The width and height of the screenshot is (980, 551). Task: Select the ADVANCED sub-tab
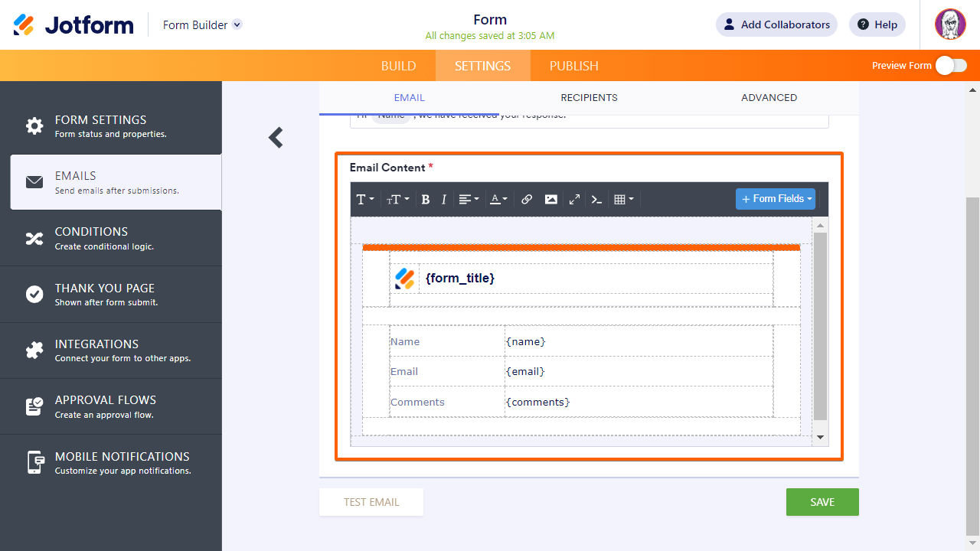click(x=769, y=98)
